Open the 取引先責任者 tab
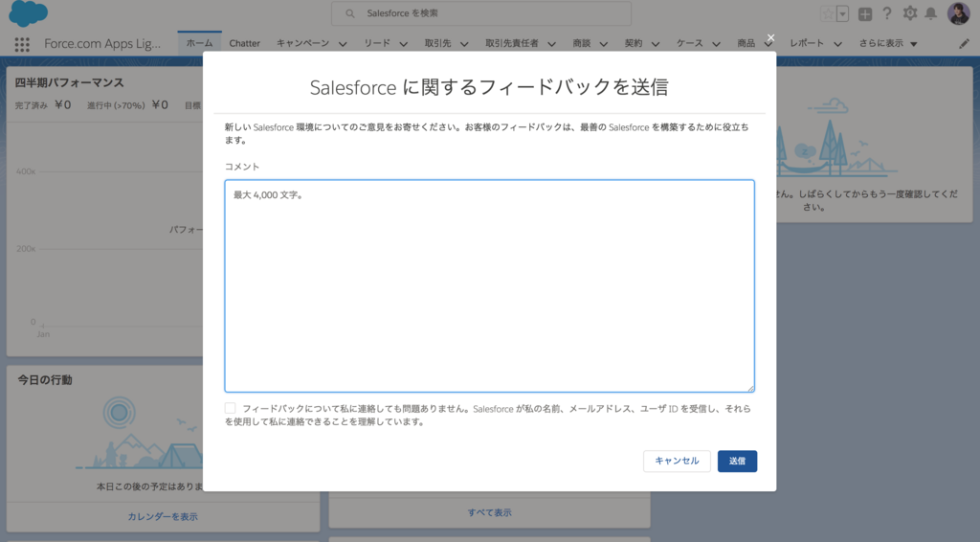 pos(511,43)
